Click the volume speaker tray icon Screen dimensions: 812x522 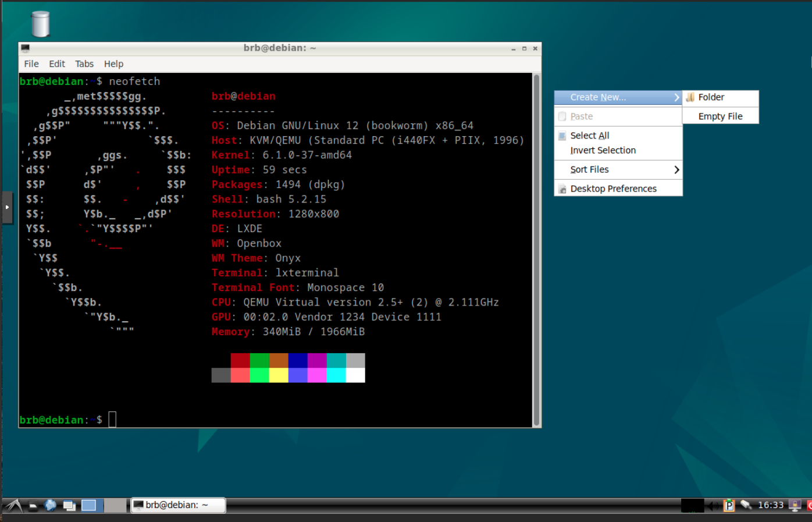[713, 506]
